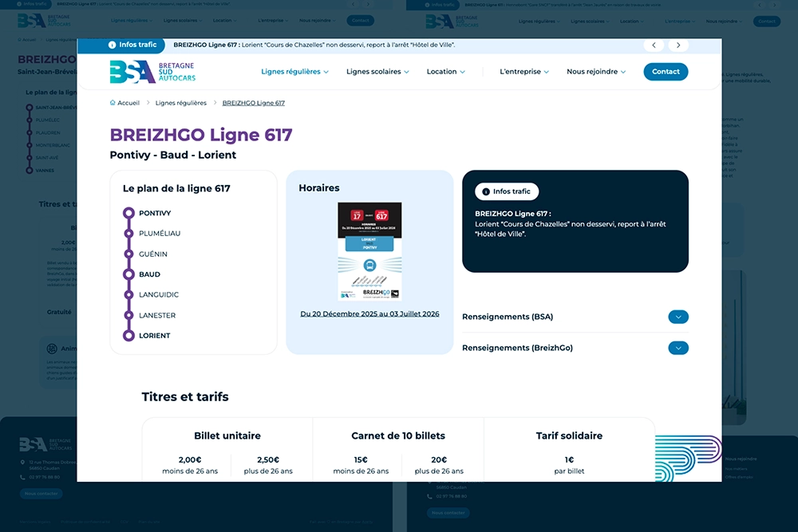
Task: Click the Lorient stop marker circle
Action: [128, 336]
